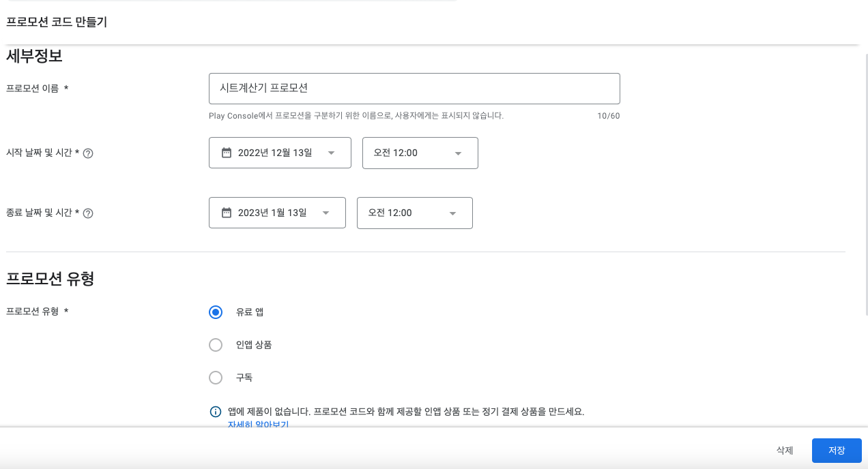Click the helper text starting with Play Console에서
Image resolution: width=868 pixels, height=469 pixels.
point(356,116)
